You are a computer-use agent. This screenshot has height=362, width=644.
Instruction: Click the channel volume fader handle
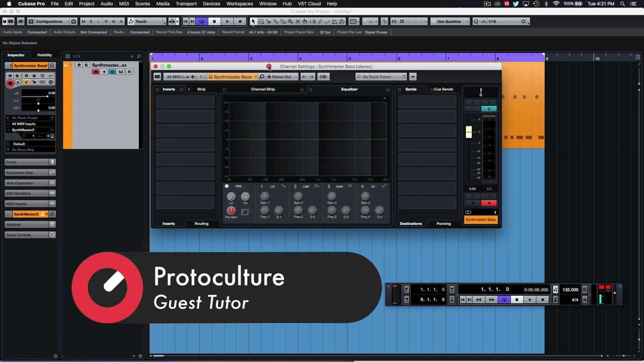point(469,132)
